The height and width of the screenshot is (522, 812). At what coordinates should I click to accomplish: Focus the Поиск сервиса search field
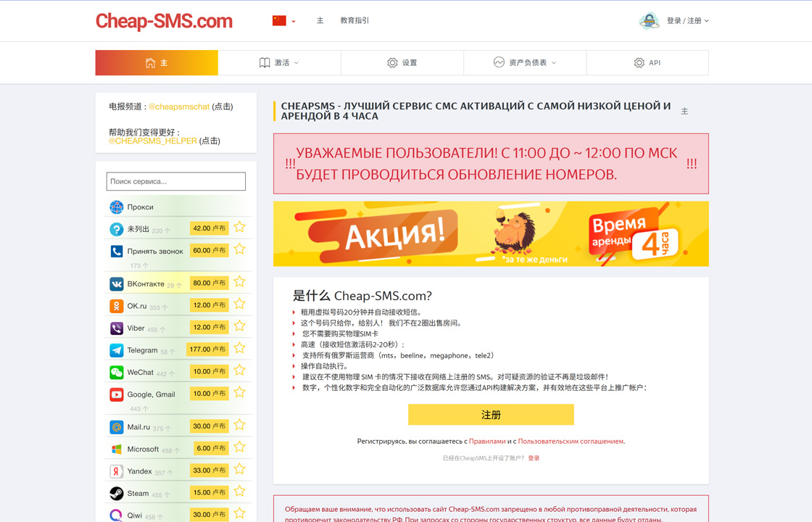176,181
